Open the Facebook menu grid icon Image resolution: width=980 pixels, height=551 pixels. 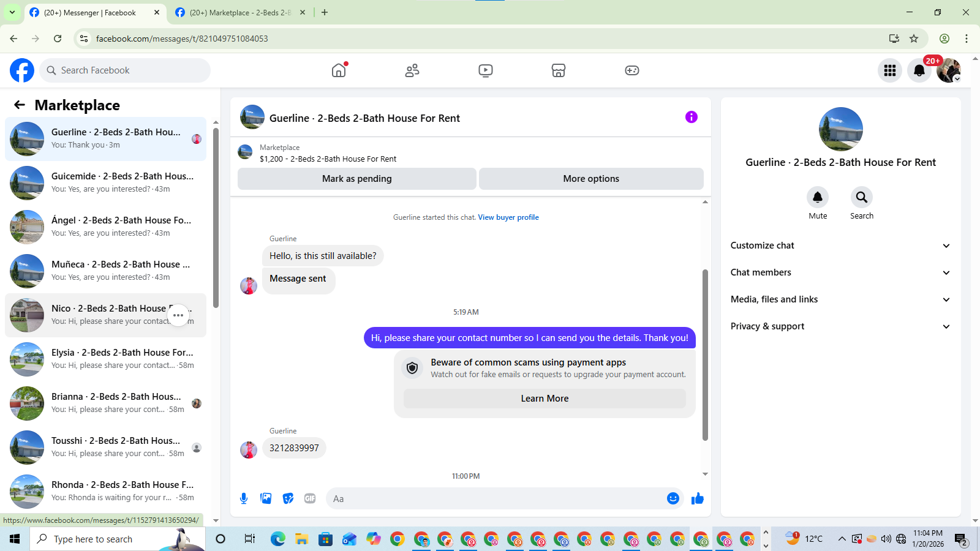pyautogui.click(x=890, y=70)
